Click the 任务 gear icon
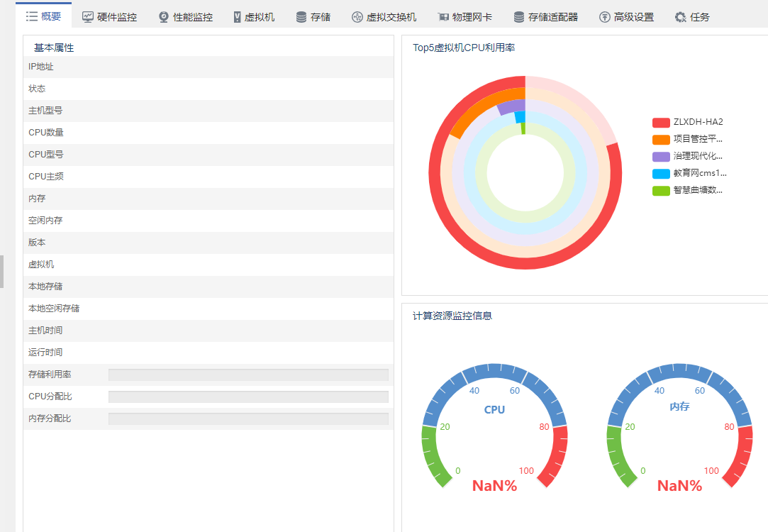Viewport: 768px width, 532px height. click(x=680, y=17)
